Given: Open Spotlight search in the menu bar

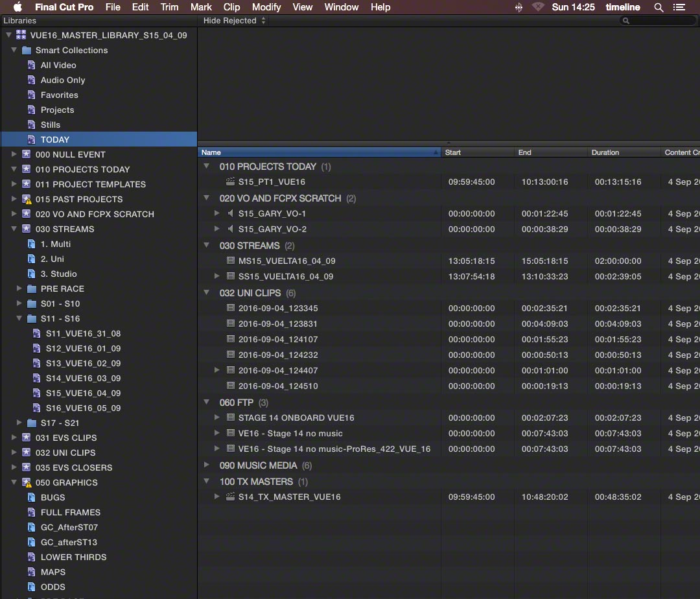Looking at the screenshot, I should pos(659,7).
